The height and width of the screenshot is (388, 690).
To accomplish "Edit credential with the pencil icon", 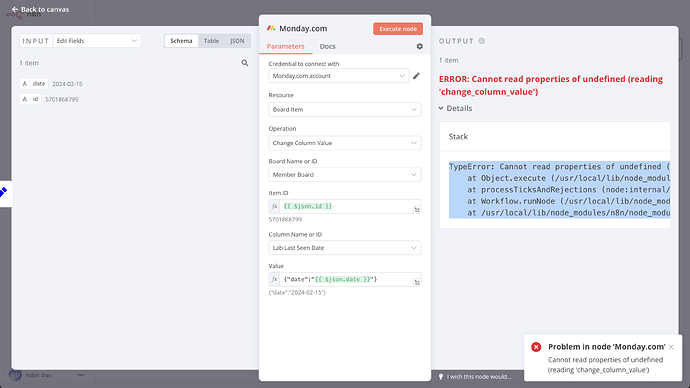I will (416, 76).
